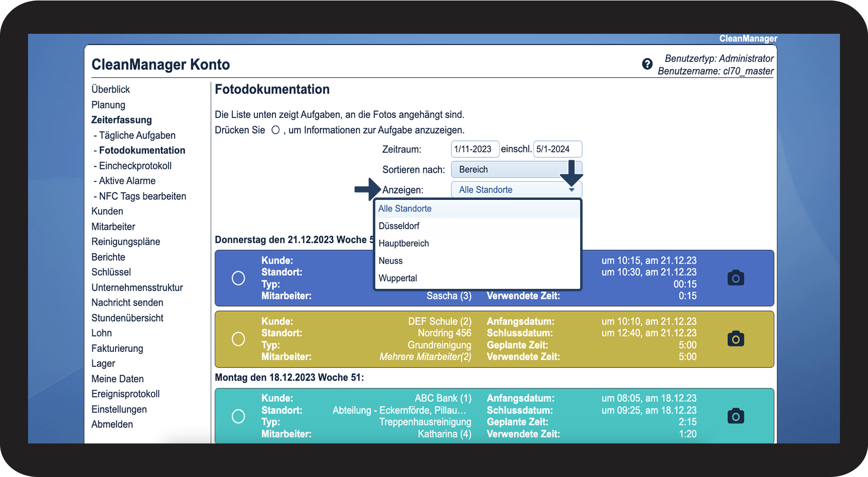Screen dimensions: 868x477
Task: Open the Unternehmensstruktur page
Action: (x=137, y=287)
